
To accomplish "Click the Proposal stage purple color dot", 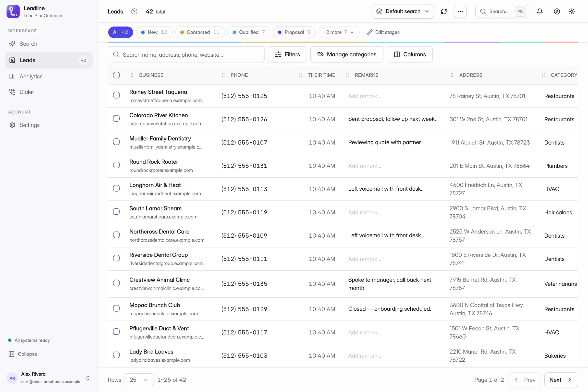I will 280,32.
